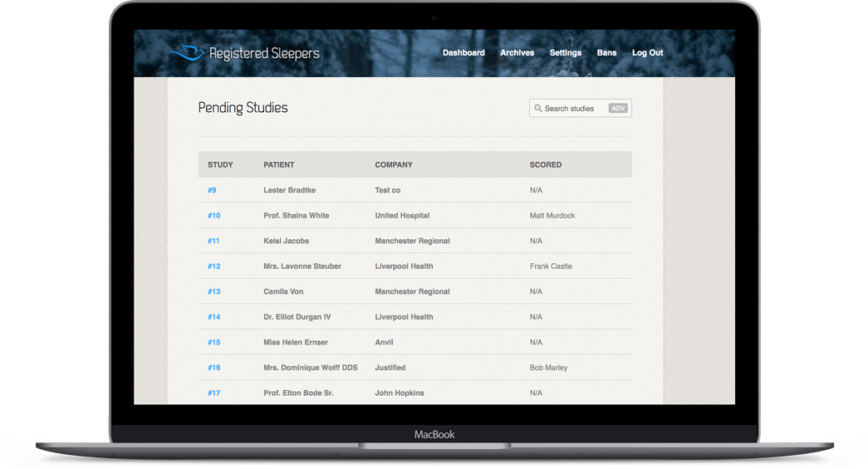This screenshot has width=868, height=469.
Task: Click N/A in Lester Bradtke row
Action: (x=536, y=190)
